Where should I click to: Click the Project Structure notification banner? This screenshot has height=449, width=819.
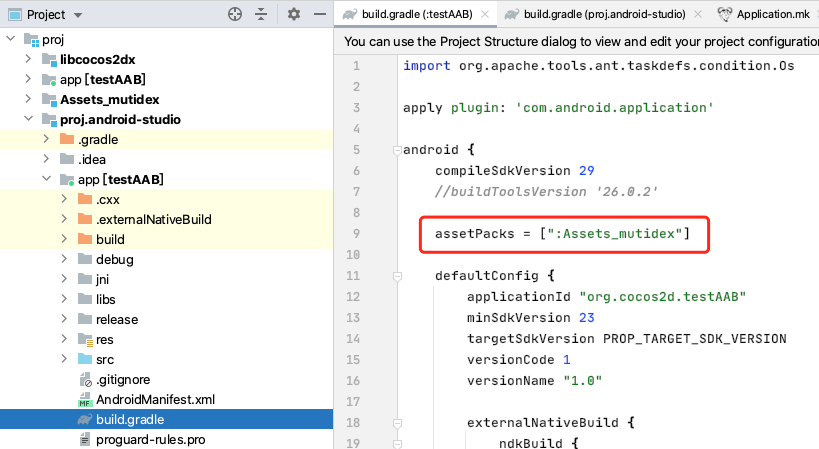[x=576, y=42]
